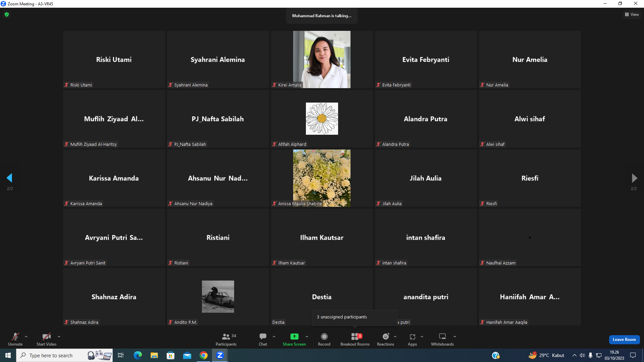The image size is (644, 362).
Task: Click the Ristiani name label
Action: click(x=181, y=263)
